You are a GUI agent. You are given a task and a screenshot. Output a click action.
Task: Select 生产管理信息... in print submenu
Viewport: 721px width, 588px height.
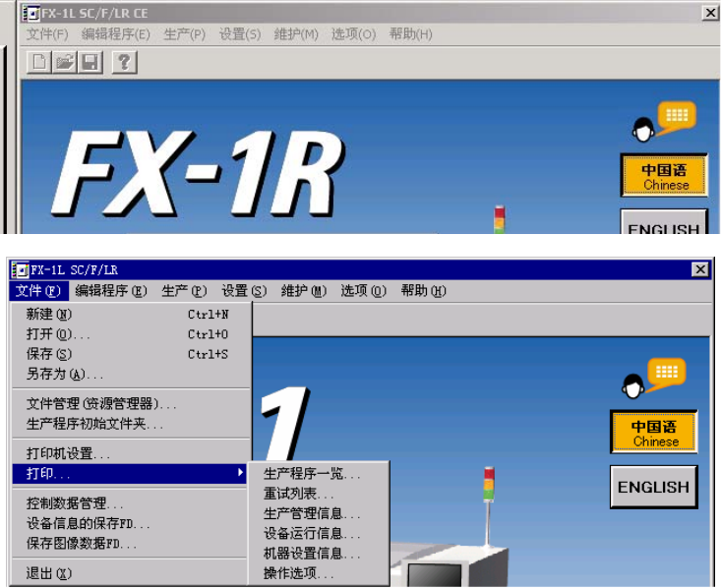[x=319, y=513]
